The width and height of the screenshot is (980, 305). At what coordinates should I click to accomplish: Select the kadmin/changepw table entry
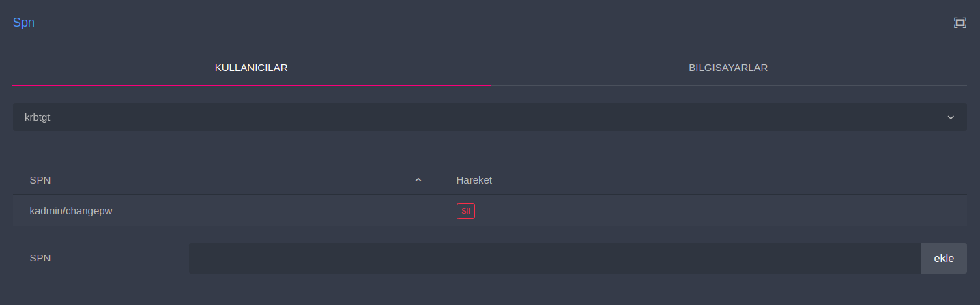pyautogui.click(x=71, y=211)
